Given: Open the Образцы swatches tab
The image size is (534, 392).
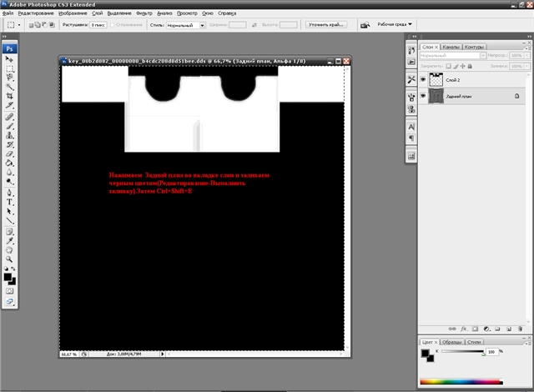Looking at the screenshot, I should click(453, 342).
